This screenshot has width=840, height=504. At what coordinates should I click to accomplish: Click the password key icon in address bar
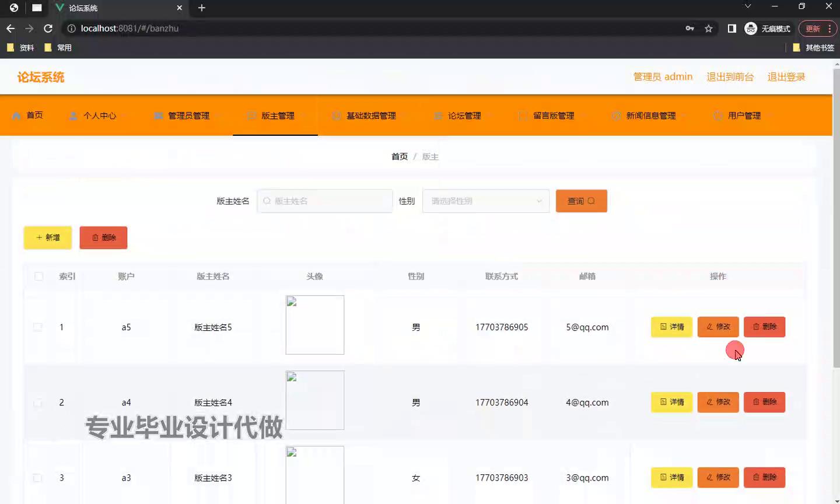pyautogui.click(x=689, y=29)
